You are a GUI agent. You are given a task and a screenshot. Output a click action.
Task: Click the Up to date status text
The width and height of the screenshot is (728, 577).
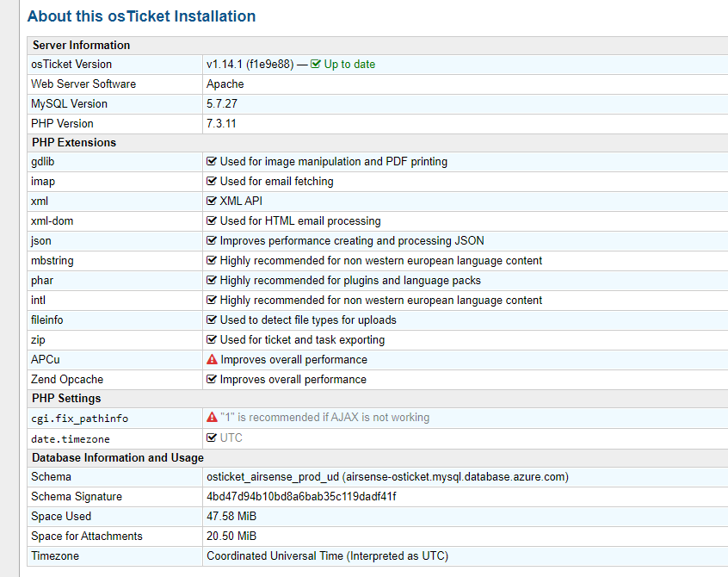point(349,65)
